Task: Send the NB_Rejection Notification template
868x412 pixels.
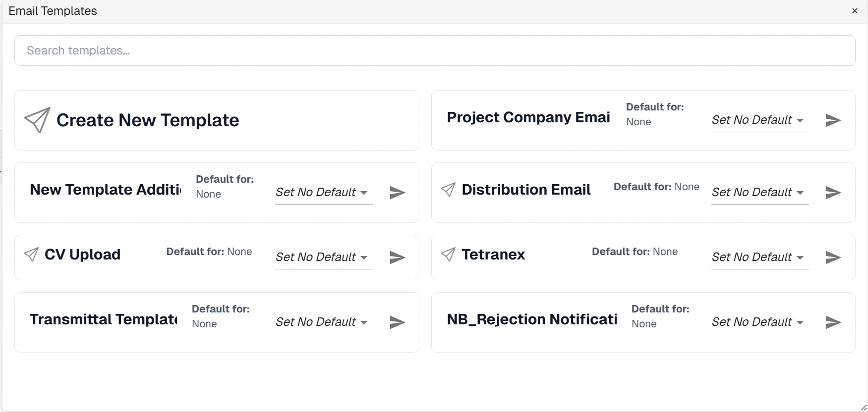Action: (833, 322)
